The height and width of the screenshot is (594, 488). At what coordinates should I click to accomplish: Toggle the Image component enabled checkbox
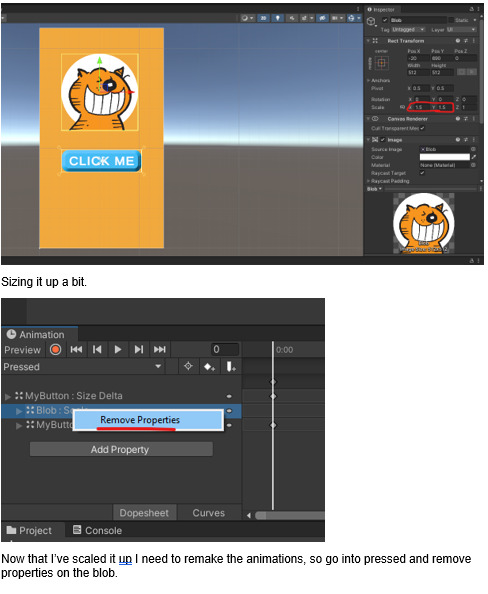coord(383,140)
